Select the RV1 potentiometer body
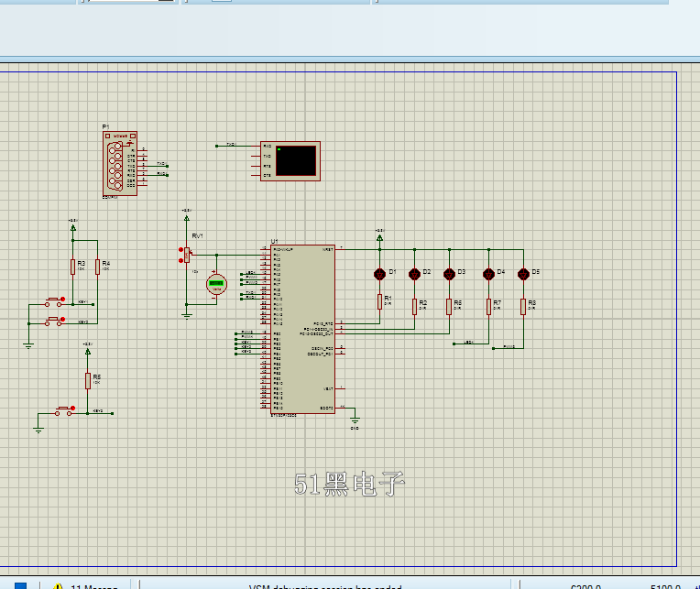Image resolution: width=700 pixels, height=589 pixels. [x=187, y=256]
